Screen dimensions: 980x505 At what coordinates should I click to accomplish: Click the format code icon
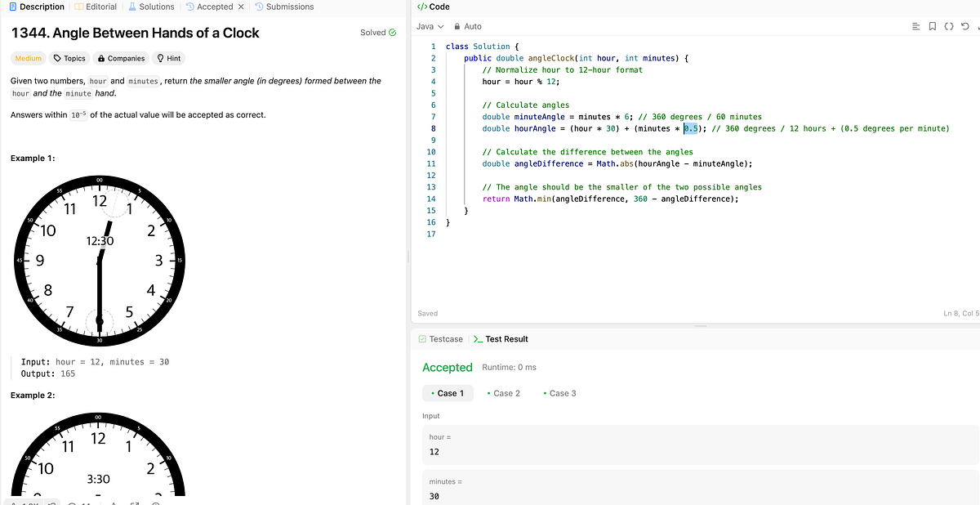(x=915, y=26)
